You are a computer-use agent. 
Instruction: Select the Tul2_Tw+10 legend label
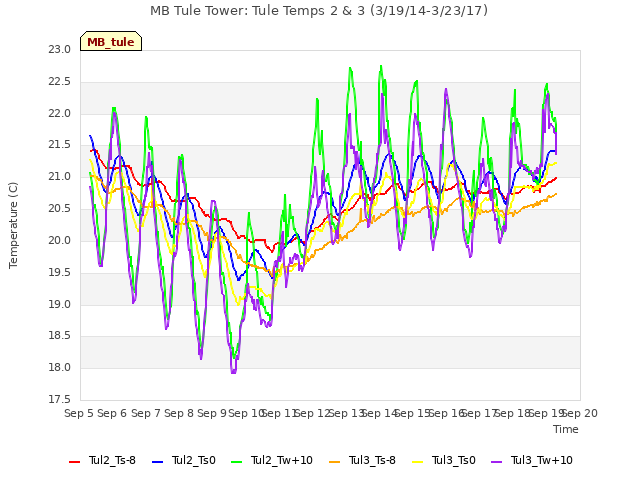pyautogui.click(x=282, y=460)
